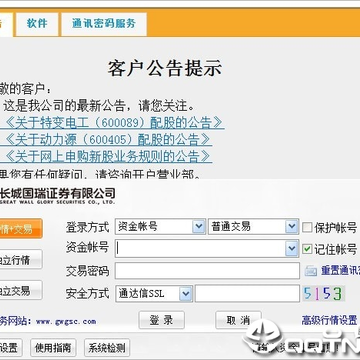Expand the 安全方式 通达信SSL dropdown

click(186, 294)
